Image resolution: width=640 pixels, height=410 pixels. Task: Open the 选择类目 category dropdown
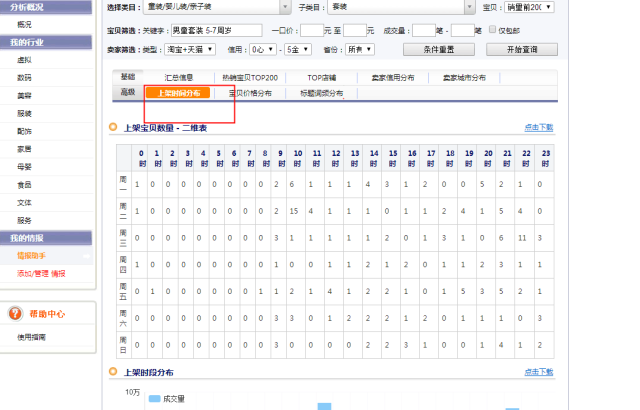(x=217, y=7)
